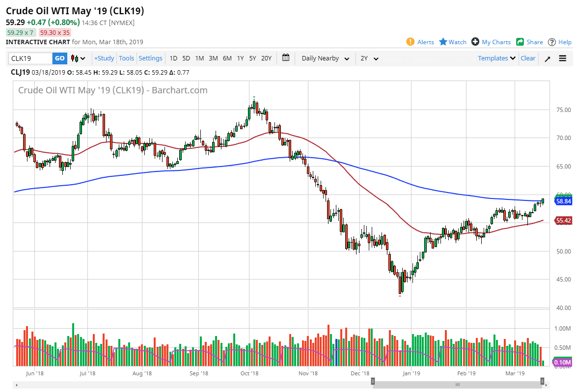
Task: Open the +Study menu
Action: pos(104,58)
